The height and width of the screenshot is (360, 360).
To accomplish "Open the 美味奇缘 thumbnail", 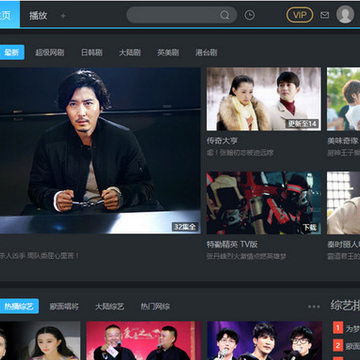I will (343, 99).
